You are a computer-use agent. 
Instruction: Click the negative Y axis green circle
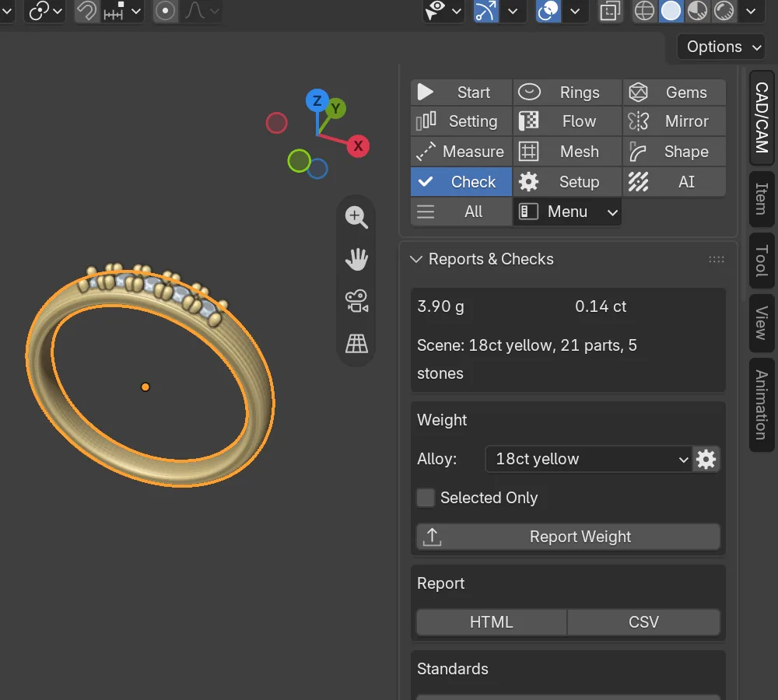click(x=300, y=161)
